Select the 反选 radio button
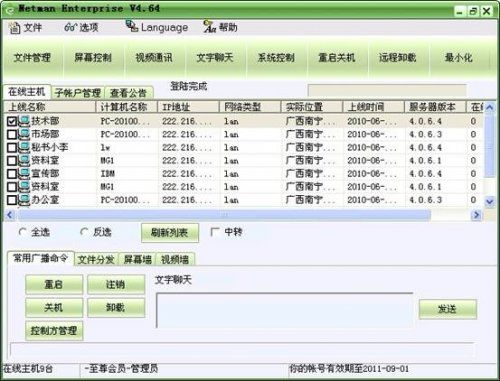500x381 pixels. 84,232
